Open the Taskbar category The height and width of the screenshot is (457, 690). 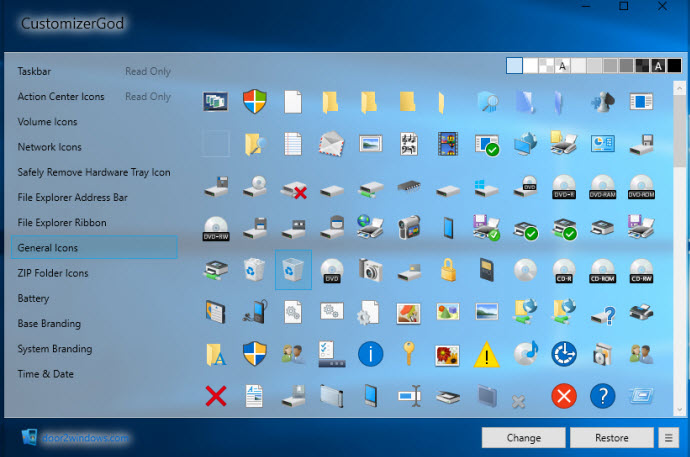point(34,71)
